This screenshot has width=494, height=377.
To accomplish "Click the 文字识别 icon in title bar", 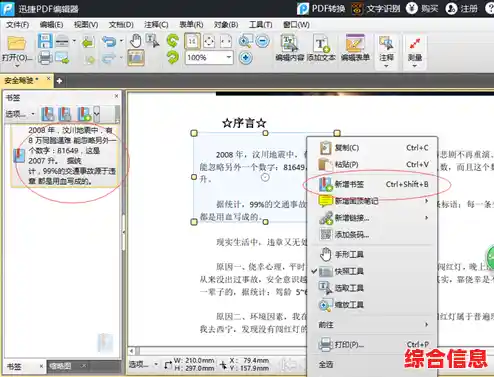I will (357, 9).
